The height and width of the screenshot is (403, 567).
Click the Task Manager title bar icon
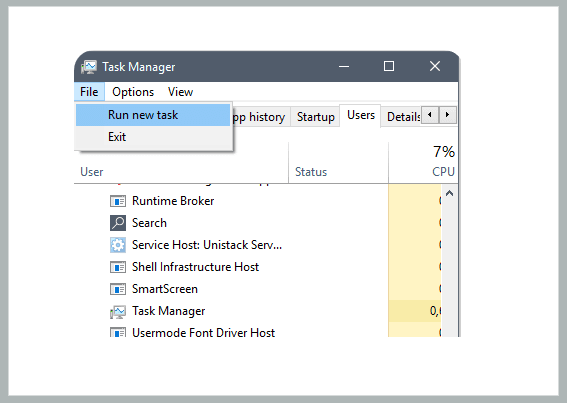pyautogui.click(x=89, y=67)
